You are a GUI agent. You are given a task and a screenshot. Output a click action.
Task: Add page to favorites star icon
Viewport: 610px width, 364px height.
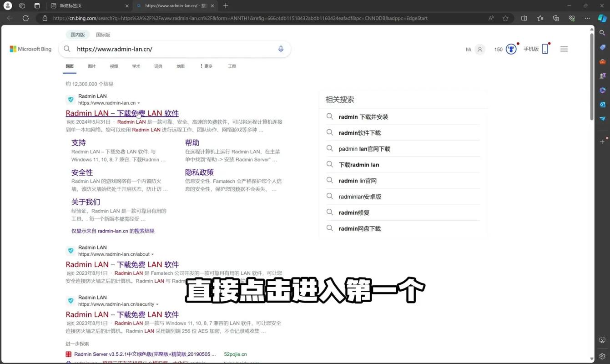click(x=505, y=18)
